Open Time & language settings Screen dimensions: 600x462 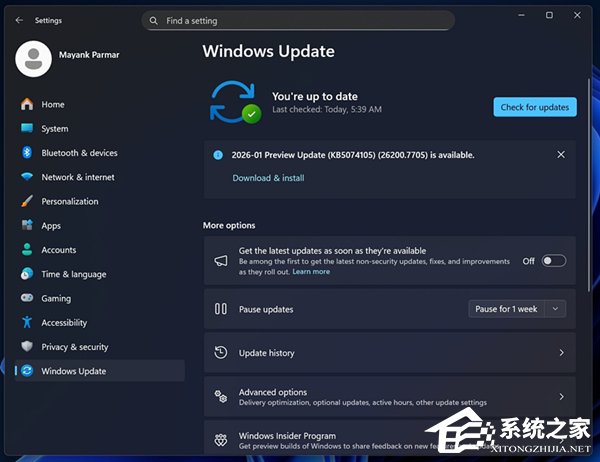click(99, 274)
